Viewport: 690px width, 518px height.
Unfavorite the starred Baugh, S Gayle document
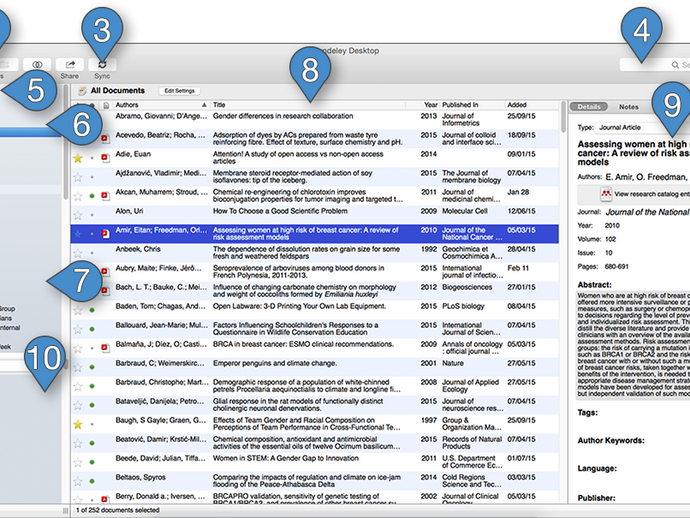tap(78, 424)
